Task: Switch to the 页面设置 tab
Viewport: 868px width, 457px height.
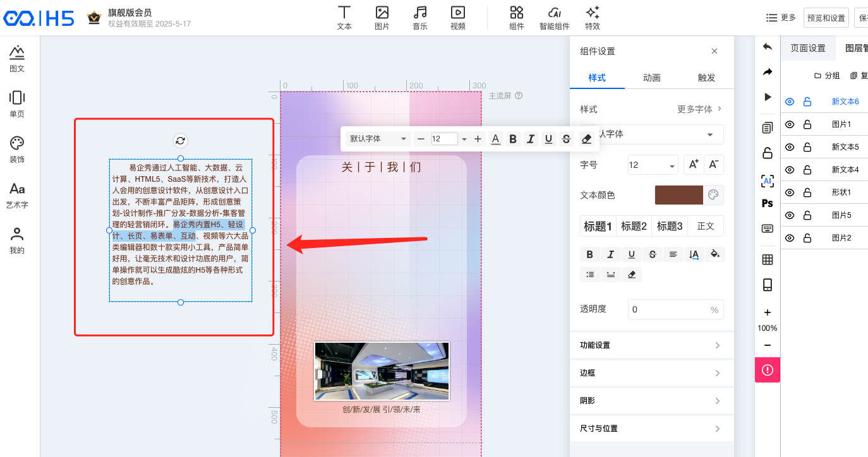Action: coord(808,48)
